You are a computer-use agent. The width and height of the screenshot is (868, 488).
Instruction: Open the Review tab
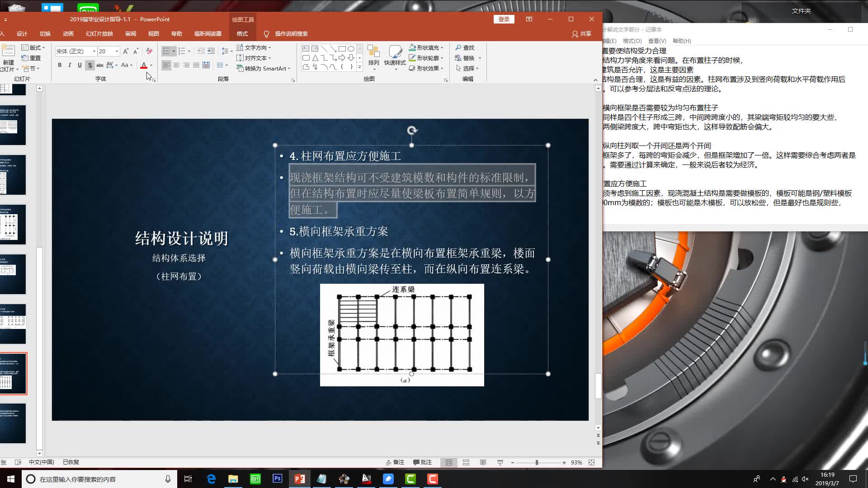[131, 34]
